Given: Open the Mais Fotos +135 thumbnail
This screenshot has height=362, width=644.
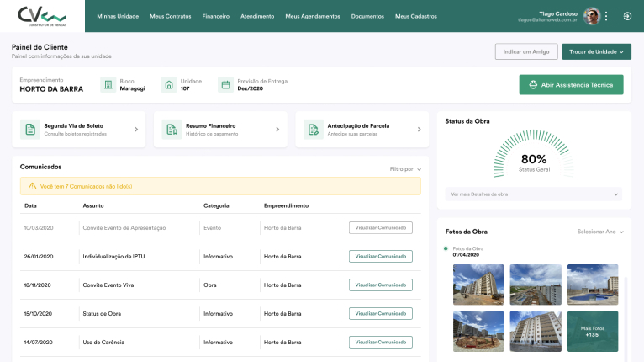Looking at the screenshot, I should pyautogui.click(x=593, y=332).
